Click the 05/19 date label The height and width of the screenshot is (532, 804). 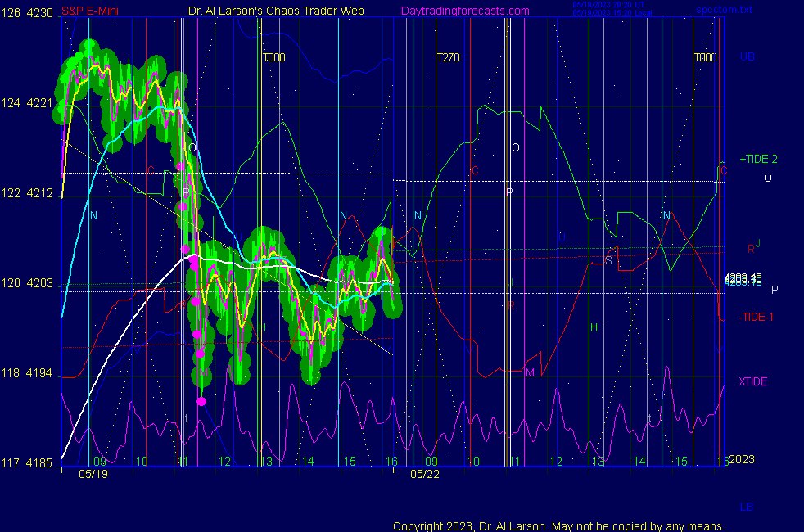coord(93,474)
